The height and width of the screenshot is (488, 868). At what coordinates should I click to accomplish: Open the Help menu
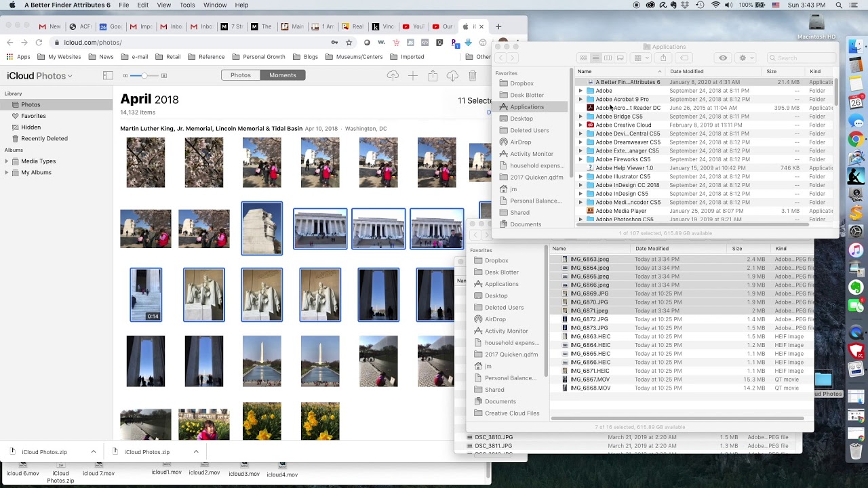[x=242, y=5]
